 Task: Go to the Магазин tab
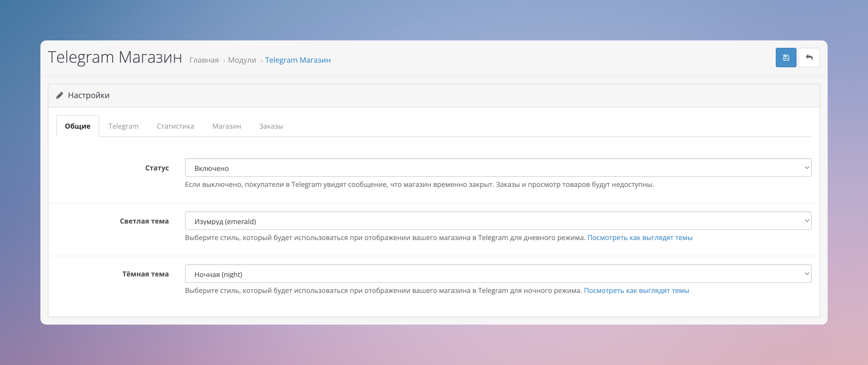click(x=226, y=126)
